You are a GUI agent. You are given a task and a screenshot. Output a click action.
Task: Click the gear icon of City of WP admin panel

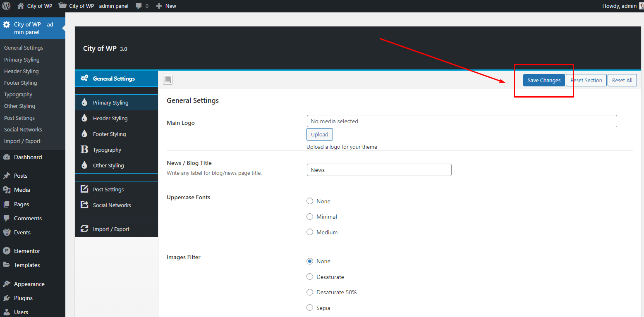pos(6,25)
